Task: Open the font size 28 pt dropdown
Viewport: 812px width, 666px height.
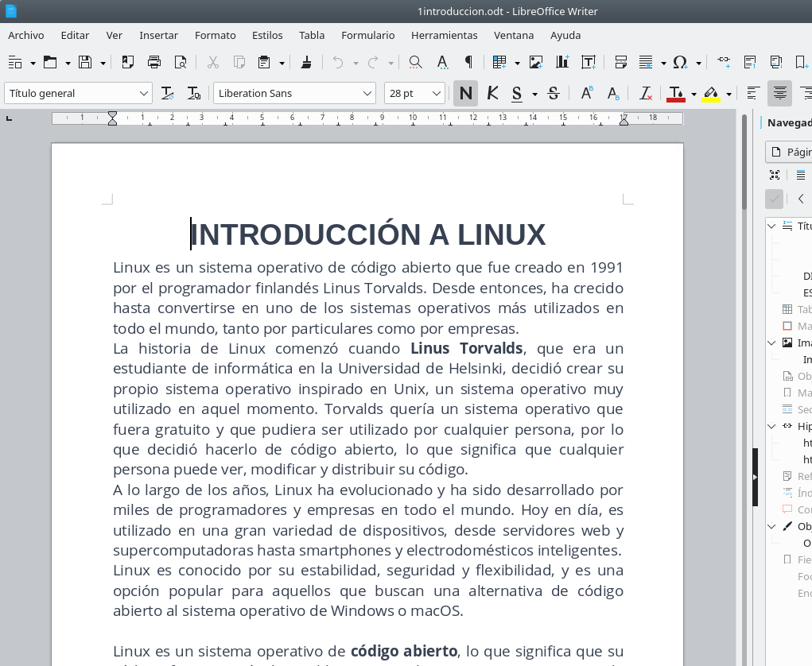Action: pos(437,94)
